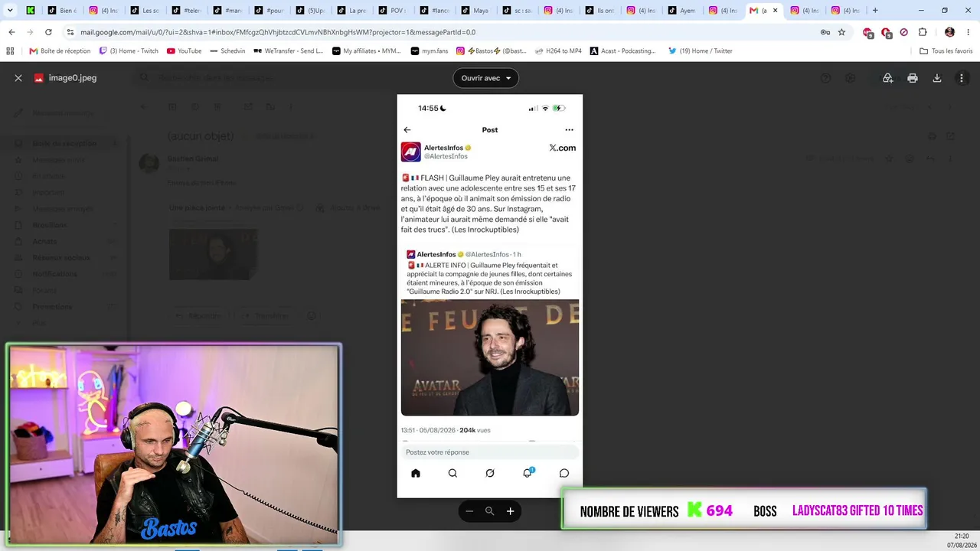Open the 'Ouvrir avec' dropdown
The image size is (980, 551).
tap(485, 78)
